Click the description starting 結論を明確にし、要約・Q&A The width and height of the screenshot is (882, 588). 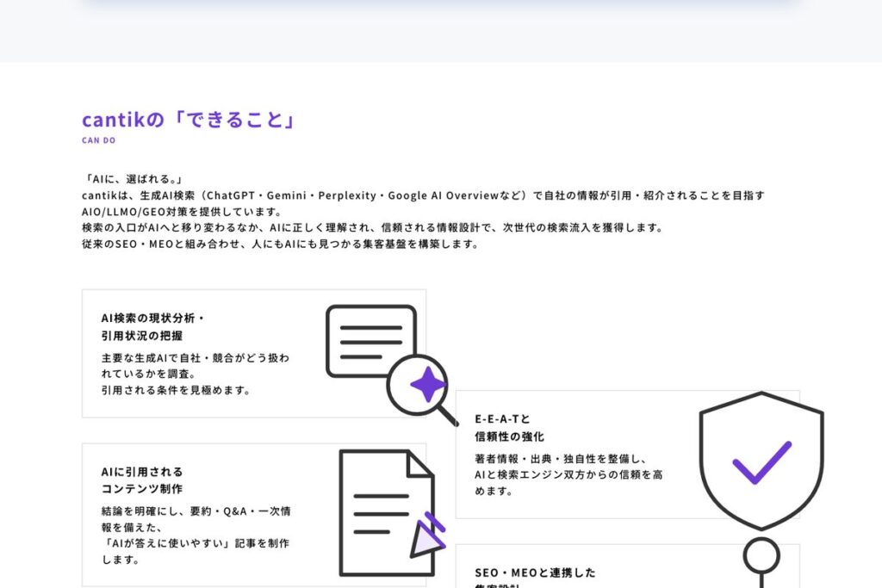click(x=196, y=535)
